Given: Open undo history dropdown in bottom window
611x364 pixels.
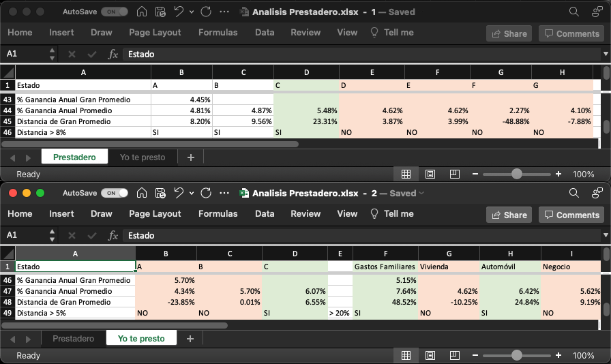Looking at the screenshot, I should (192, 194).
